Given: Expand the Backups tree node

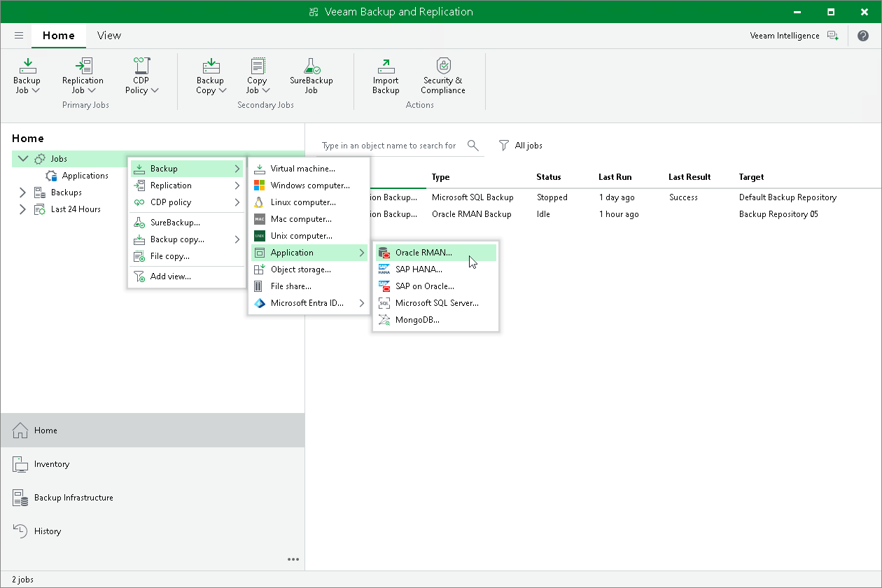Looking at the screenshot, I should [x=22, y=192].
